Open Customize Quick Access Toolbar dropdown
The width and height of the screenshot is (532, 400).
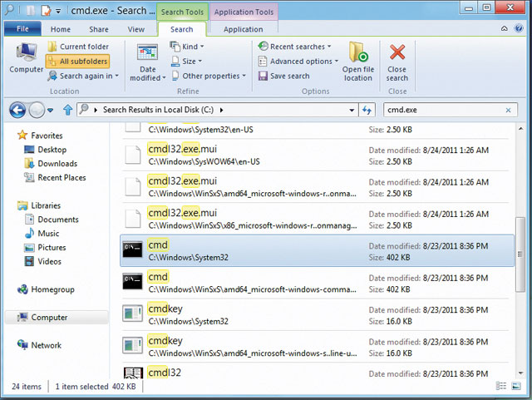tap(58, 11)
